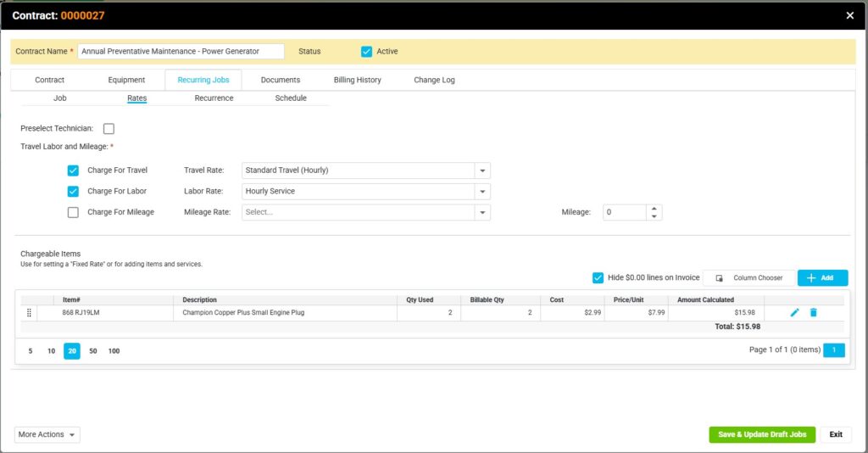This screenshot has height=453, width=868.
Task: Sort by the Cost column header
Action: click(572, 299)
